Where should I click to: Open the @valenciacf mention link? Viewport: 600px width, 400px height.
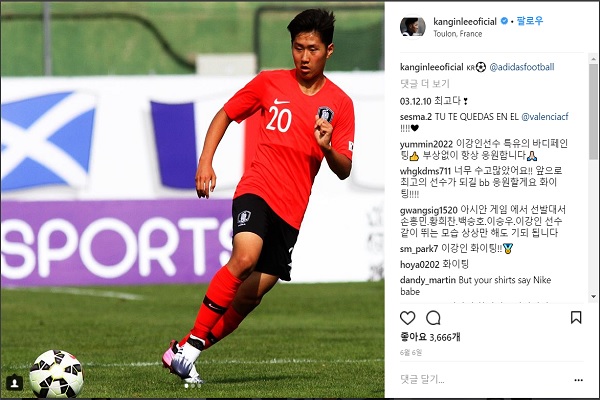(545, 116)
